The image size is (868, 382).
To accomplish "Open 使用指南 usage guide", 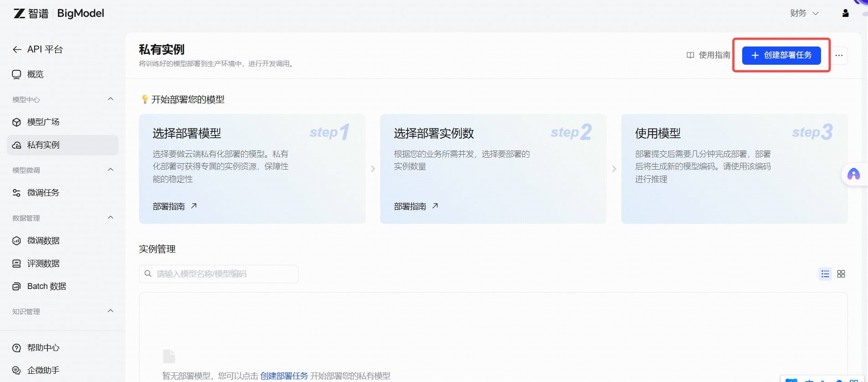I will [708, 55].
